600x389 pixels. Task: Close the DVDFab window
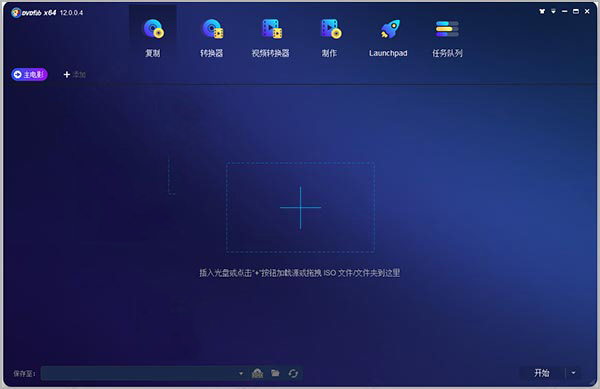[587, 11]
